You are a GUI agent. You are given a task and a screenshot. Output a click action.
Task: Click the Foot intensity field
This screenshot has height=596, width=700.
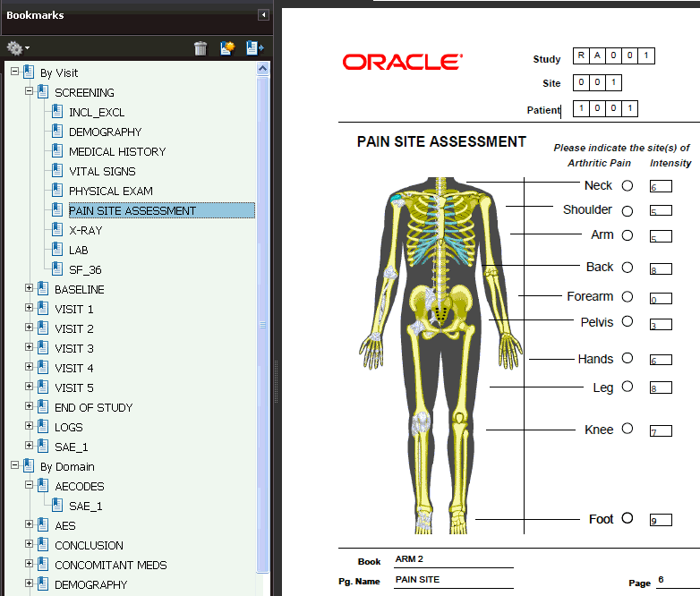pos(661,520)
